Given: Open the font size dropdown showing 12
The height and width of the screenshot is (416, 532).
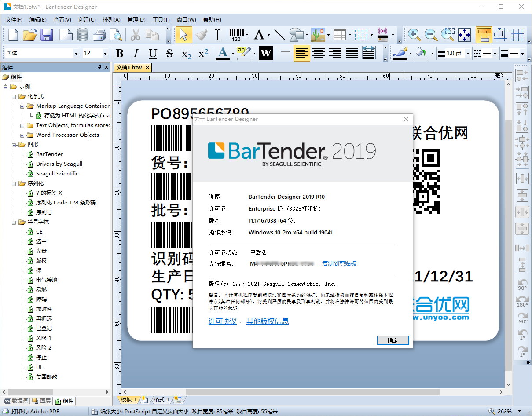Looking at the screenshot, I should pos(105,53).
